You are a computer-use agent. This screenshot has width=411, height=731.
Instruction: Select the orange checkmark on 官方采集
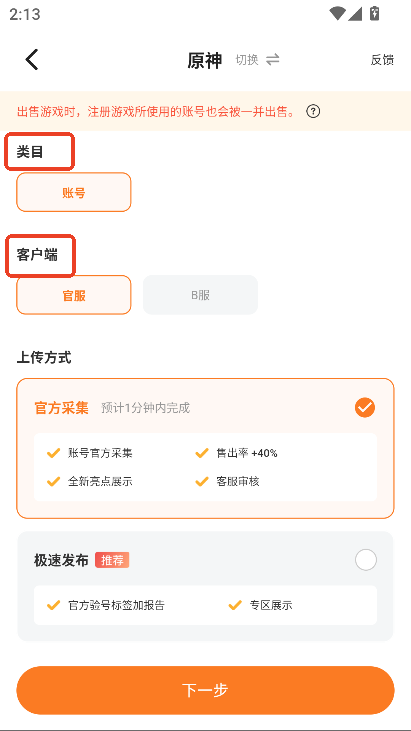[365, 407]
